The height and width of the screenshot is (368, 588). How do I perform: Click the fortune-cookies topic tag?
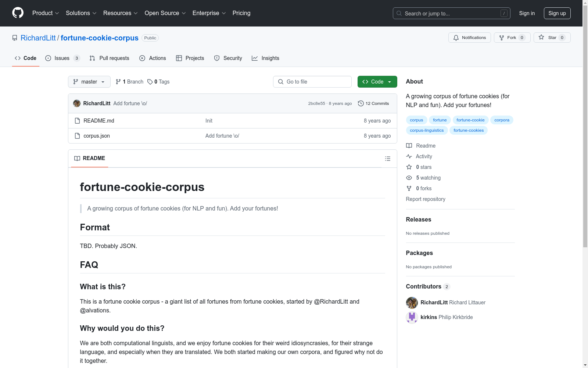[x=469, y=130]
